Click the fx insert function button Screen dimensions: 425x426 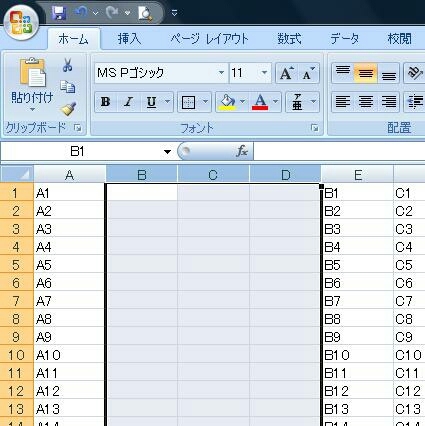coord(242,152)
